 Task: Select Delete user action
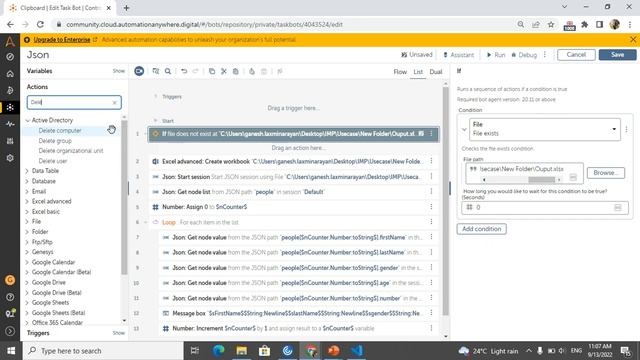pyautogui.click(x=53, y=161)
